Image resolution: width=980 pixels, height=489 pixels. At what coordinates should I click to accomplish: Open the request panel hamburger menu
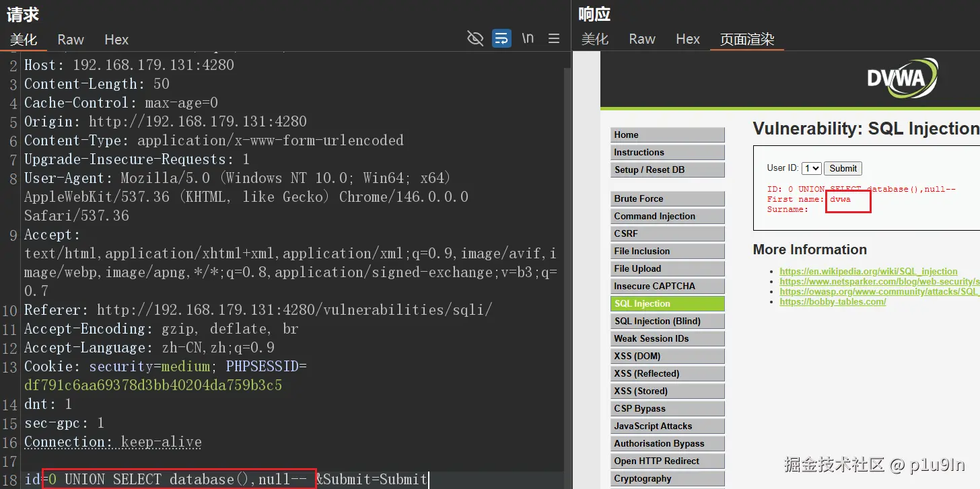click(x=554, y=38)
